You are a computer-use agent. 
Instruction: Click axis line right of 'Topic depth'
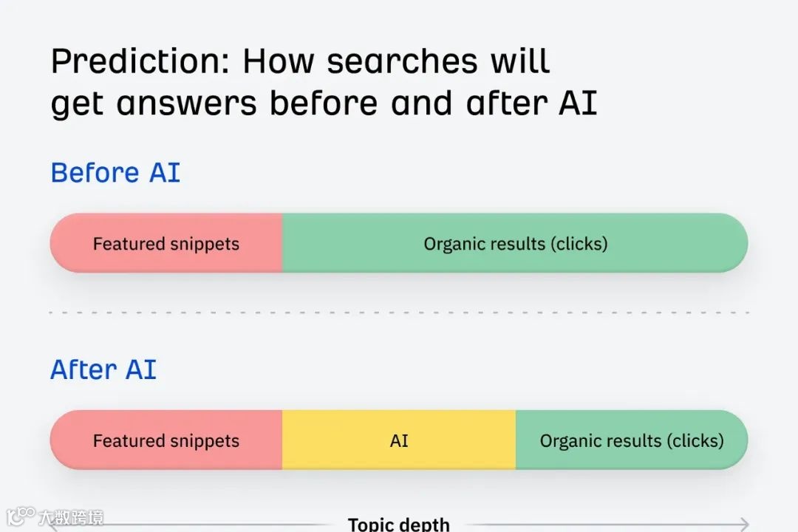pos(591,525)
